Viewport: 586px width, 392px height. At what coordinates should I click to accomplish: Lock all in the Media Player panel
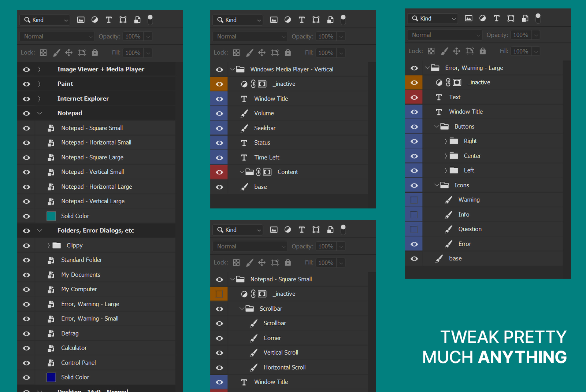click(x=288, y=52)
